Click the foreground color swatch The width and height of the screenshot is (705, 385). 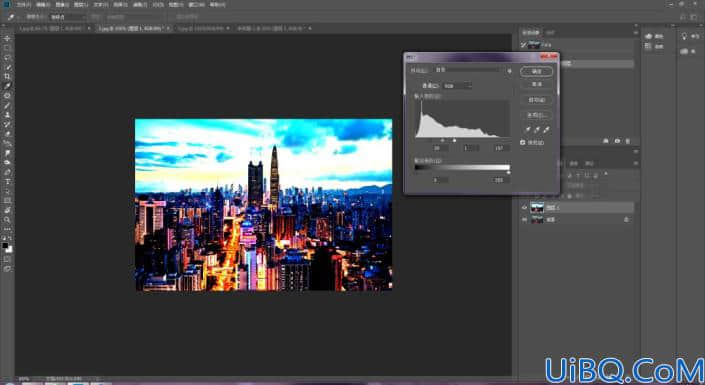point(5,246)
